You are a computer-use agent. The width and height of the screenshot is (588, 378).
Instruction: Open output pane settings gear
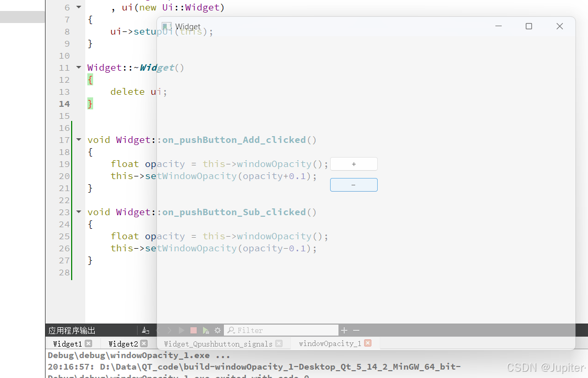point(218,330)
